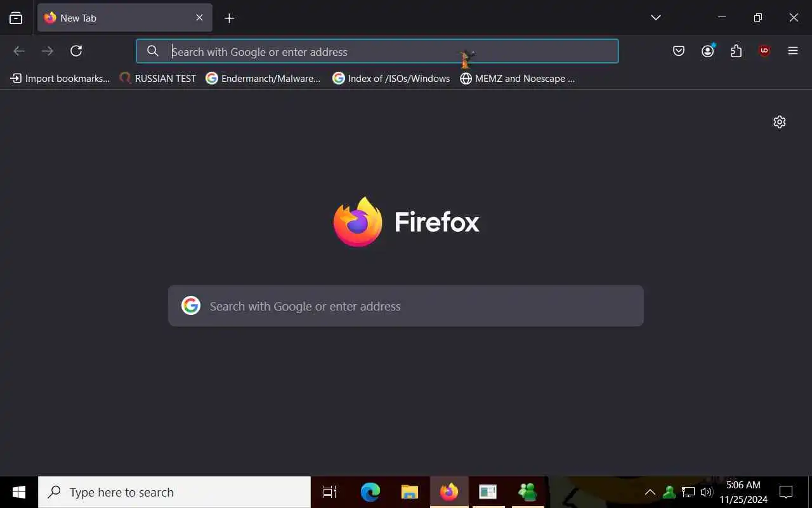Expand the list all tabs chevron
This screenshot has height=508, width=812.
point(656,18)
